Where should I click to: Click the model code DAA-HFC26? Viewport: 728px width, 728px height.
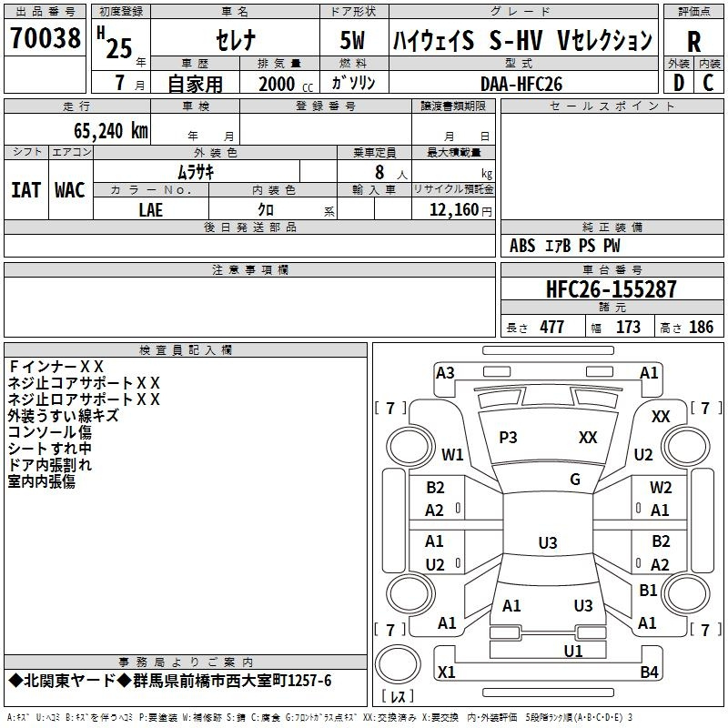(x=521, y=83)
